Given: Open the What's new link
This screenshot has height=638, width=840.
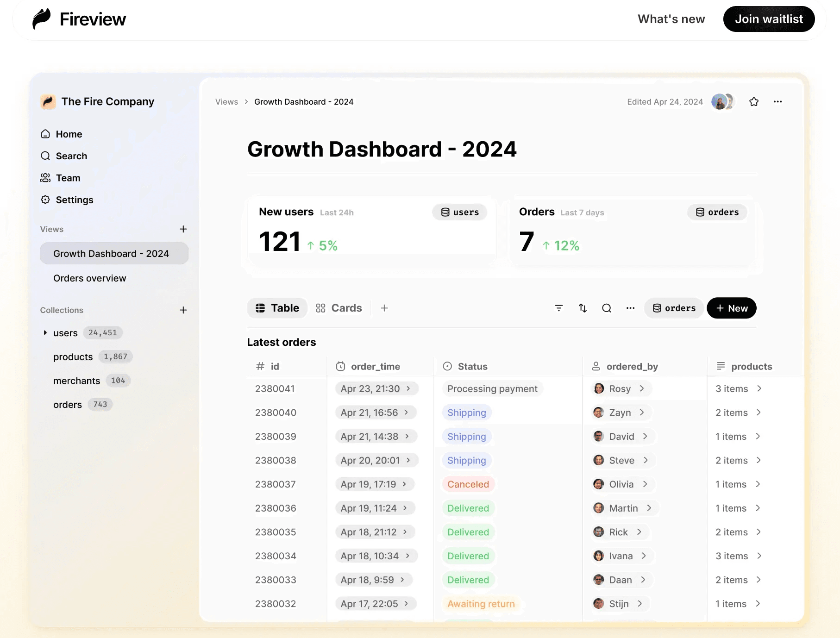Looking at the screenshot, I should pos(671,19).
